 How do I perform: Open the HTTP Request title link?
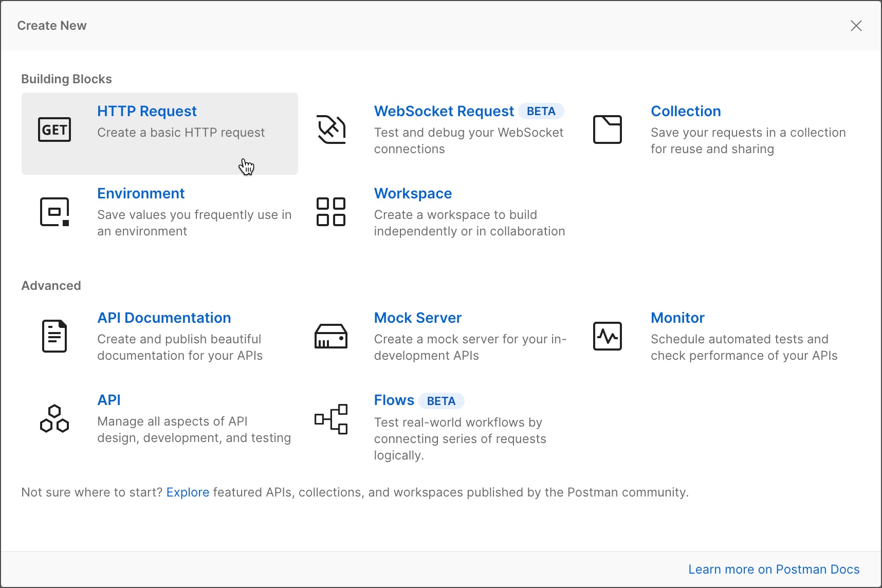tap(147, 111)
